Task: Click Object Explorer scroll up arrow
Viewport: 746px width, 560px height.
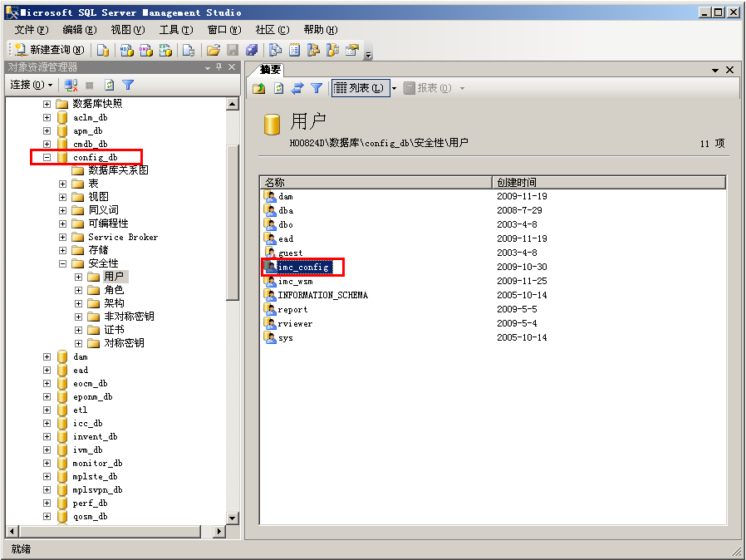Action: coord(232,104)
